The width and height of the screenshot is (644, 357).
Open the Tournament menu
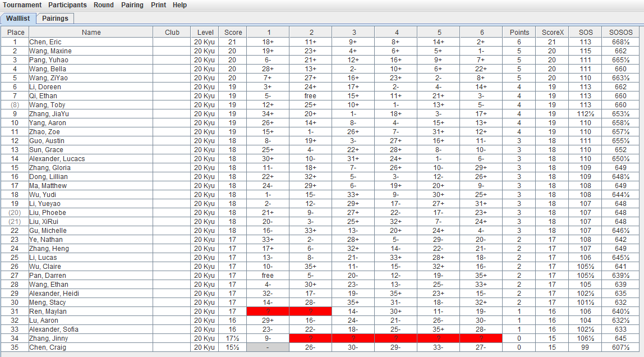22,5
